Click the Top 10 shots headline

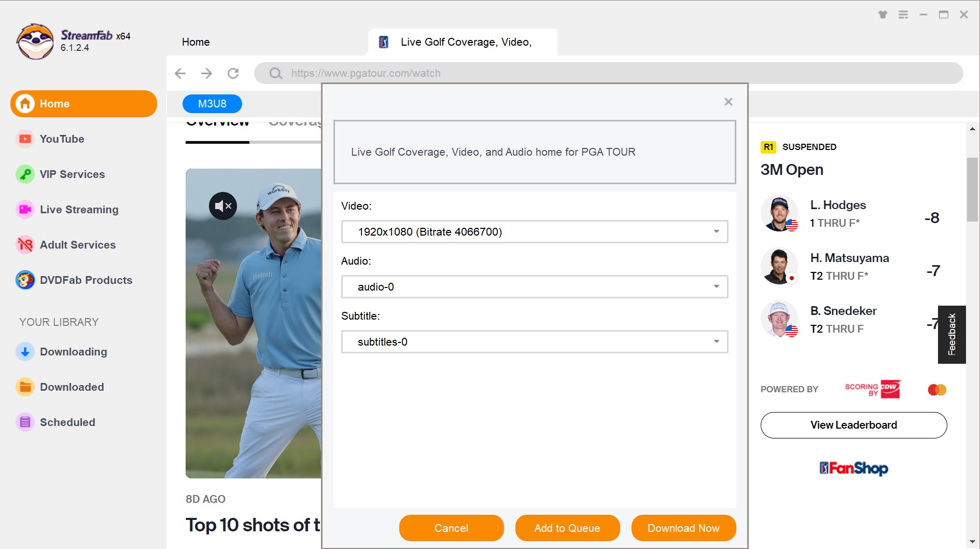253,525
